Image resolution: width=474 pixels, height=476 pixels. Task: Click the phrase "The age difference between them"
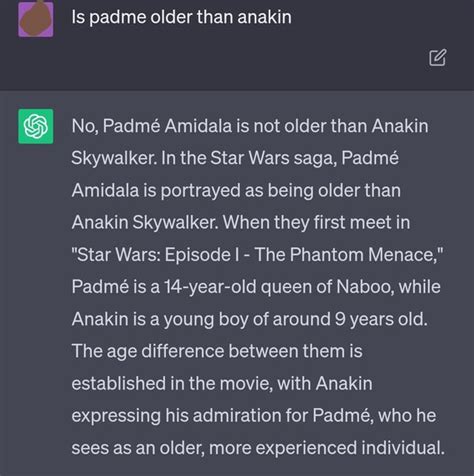(208, 351)
